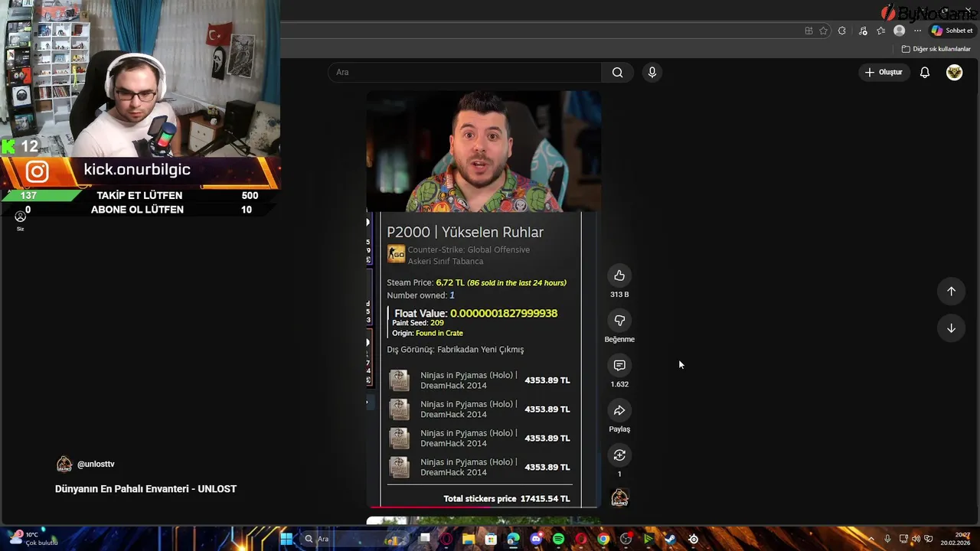Image resolution: width=980 pixels, height=551 pixels.
Task: Open File Explorer from the taskbar
Action: (x=469, y=539)
